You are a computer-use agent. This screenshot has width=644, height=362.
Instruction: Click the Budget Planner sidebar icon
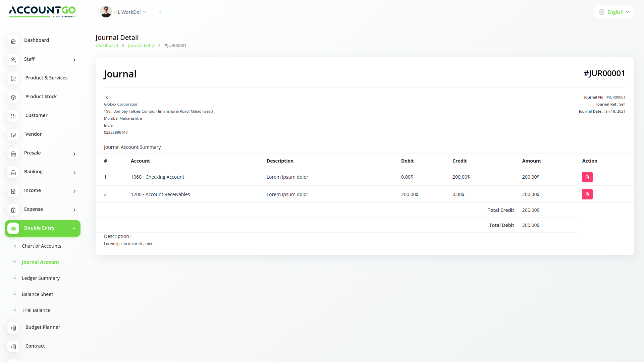(x=13, y=328)
